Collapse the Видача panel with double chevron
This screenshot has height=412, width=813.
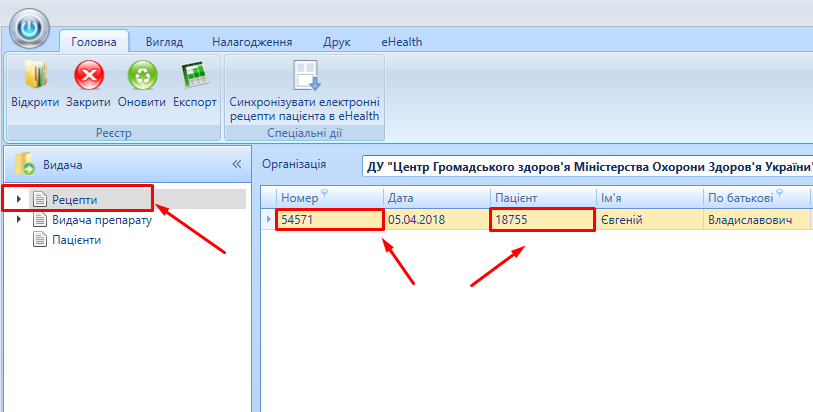click(x=236, y=164)
